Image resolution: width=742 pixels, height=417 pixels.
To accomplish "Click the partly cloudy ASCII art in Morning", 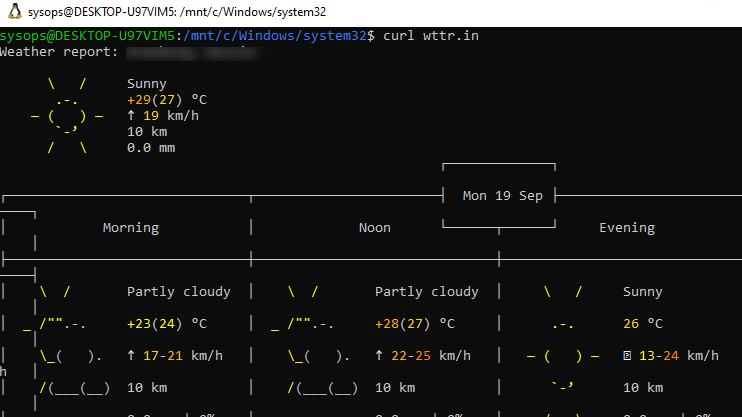I will (x=67, y=340).
